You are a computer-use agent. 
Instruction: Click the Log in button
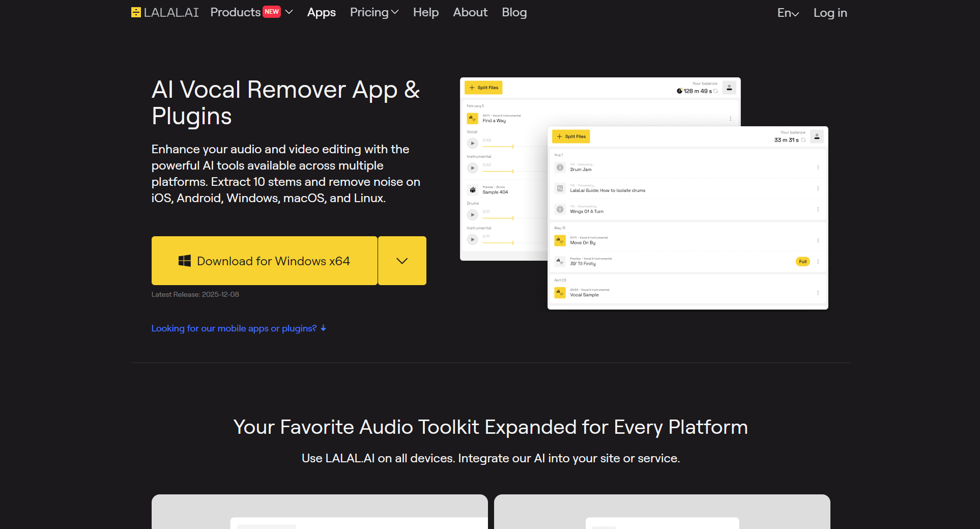(830, 13)
